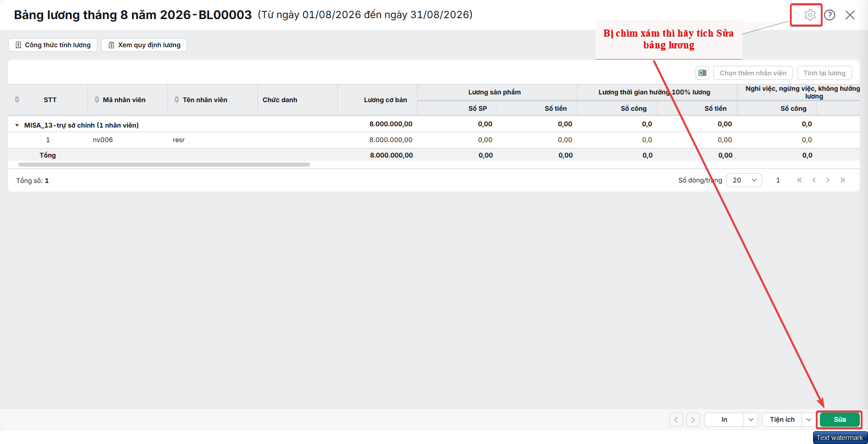Viewport: 868px width, 444px height.
Task: Jump to the last page icon
Action: coord(843,180)
